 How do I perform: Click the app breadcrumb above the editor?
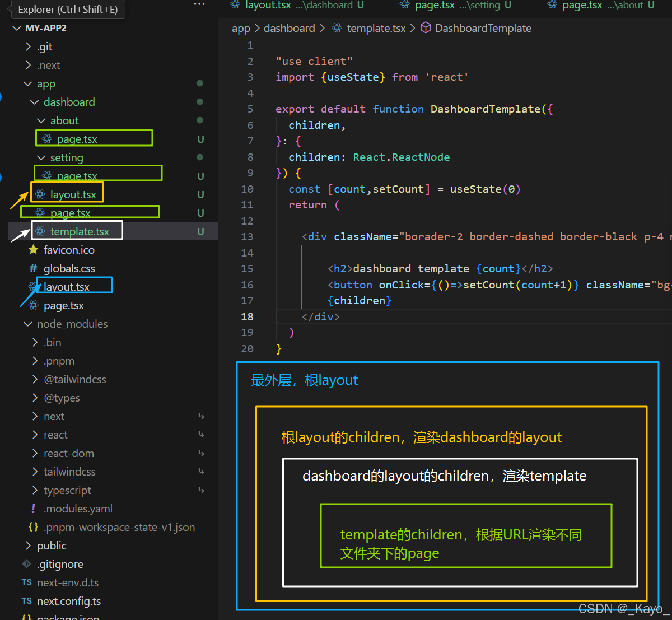[241, 27]
